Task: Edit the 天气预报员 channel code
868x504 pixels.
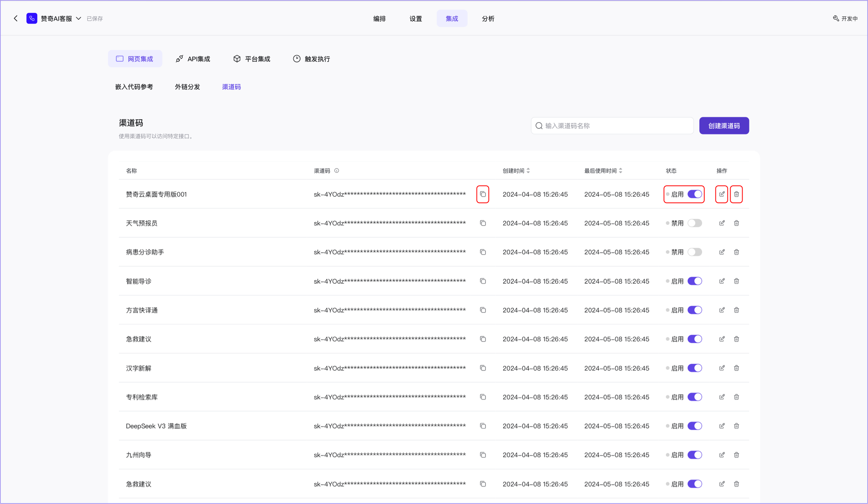Action: click(x=722, y=223)
